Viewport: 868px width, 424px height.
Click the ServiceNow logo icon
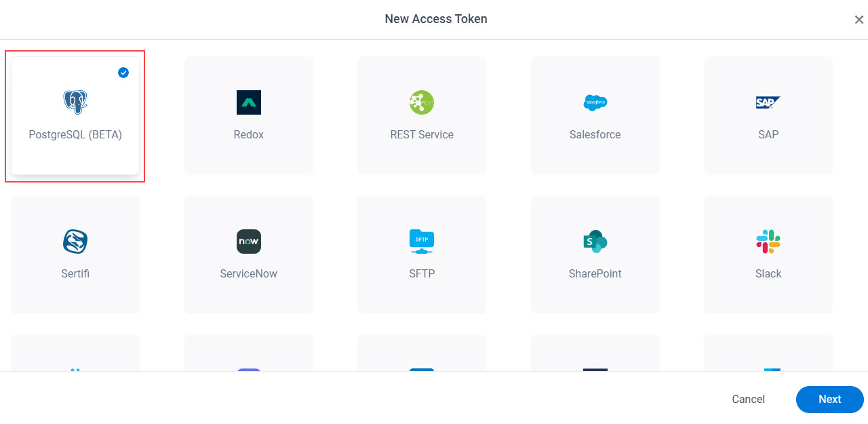click(249, 242)
